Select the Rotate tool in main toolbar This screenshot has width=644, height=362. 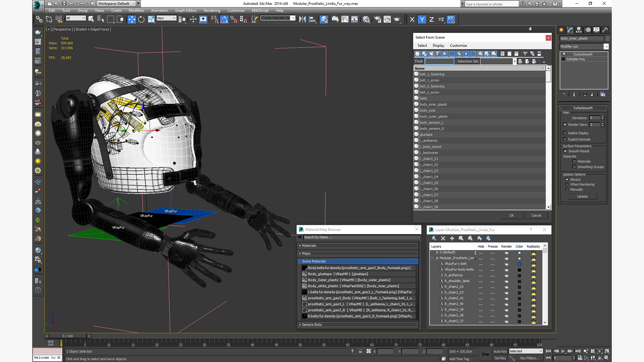click(141, 19)
